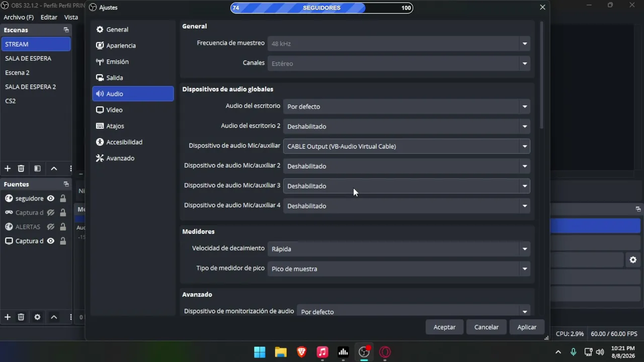Hide the seguidore source via eye icon
This screenshot has height=362, width=644.
coord(50,199)
